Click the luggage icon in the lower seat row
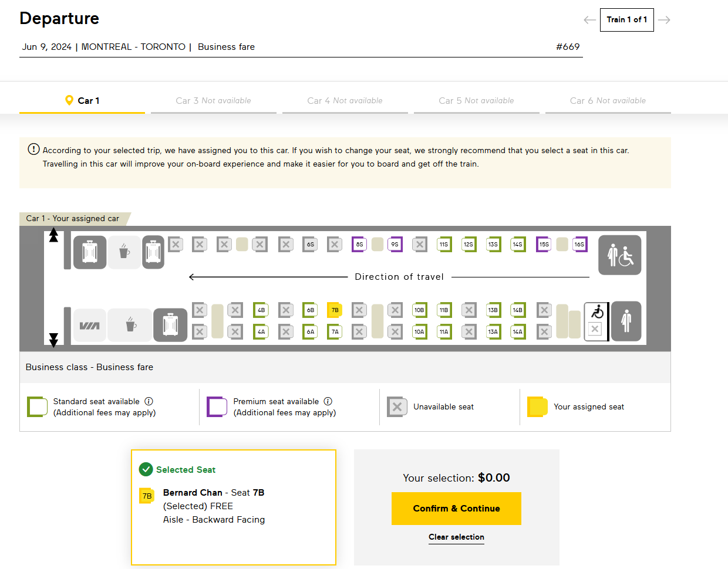Screen dimensions: 728x569 (170, 324)
